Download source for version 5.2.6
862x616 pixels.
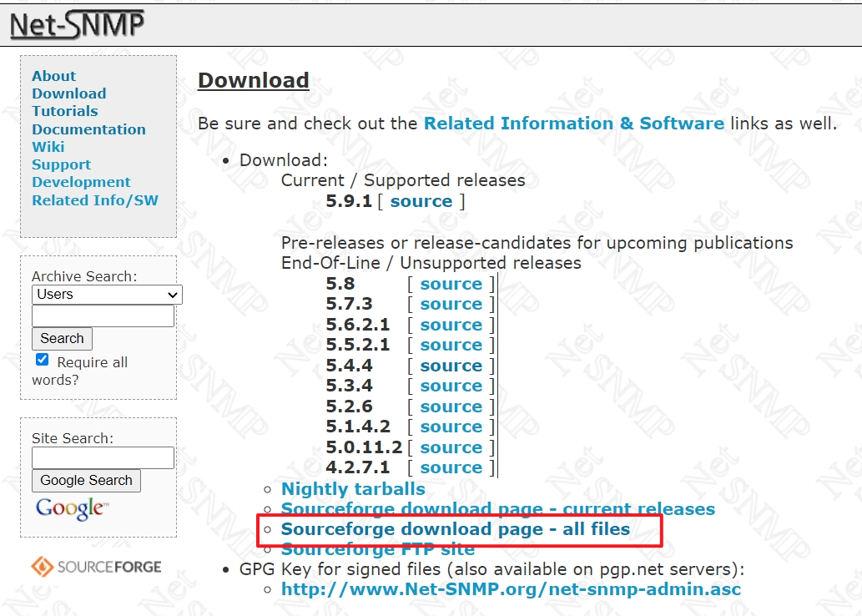point(451,406)
